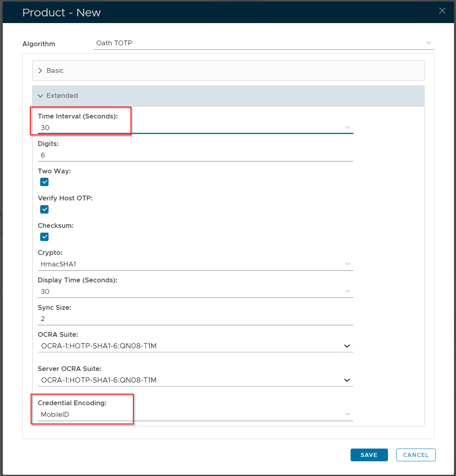Open the Credential Encoding dropdown
The image size is (456, 476).
(x=195, y=414)
